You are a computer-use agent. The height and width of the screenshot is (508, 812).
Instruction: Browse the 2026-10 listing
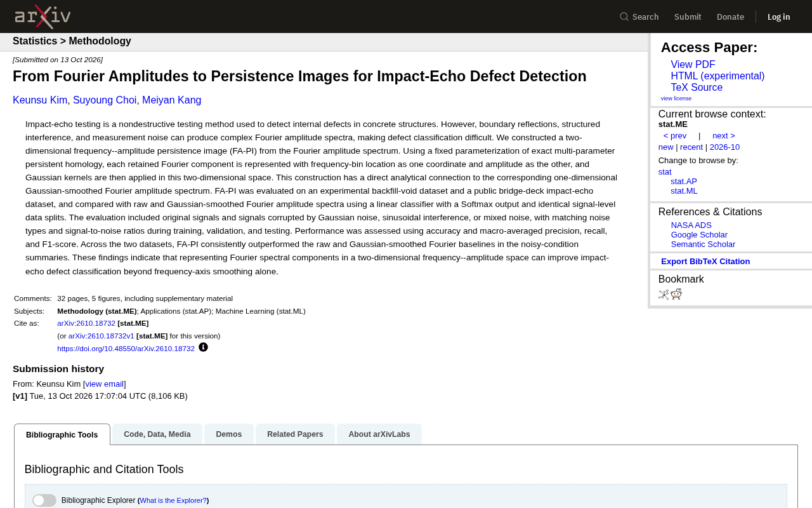[724, 147]
